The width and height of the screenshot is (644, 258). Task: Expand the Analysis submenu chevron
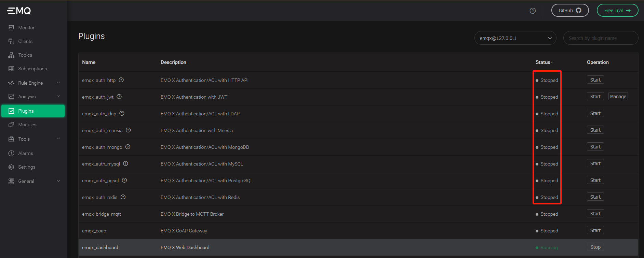click(x=58, y=96)
